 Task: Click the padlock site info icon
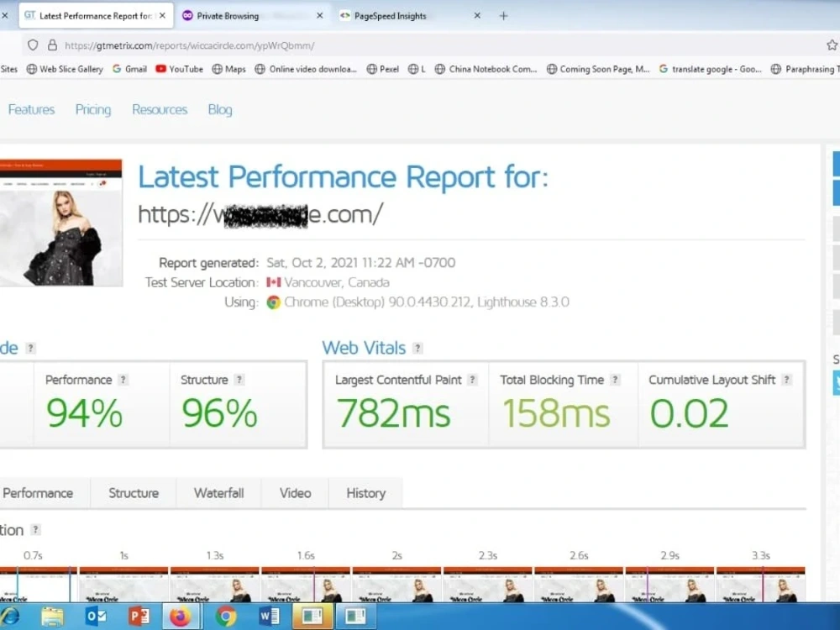point(52,45)
